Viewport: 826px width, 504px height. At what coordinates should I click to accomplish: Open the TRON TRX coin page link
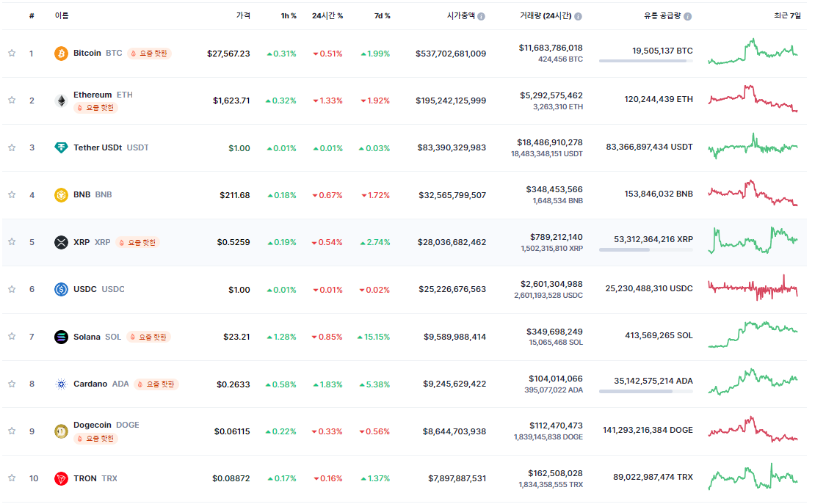click(95, 478)
